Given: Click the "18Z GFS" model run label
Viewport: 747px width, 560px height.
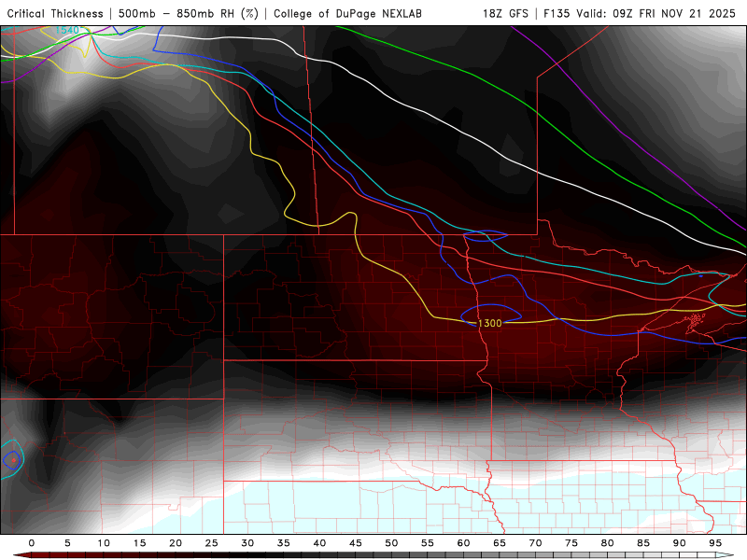Looking at the screenshot, I should tap(505, 13).
